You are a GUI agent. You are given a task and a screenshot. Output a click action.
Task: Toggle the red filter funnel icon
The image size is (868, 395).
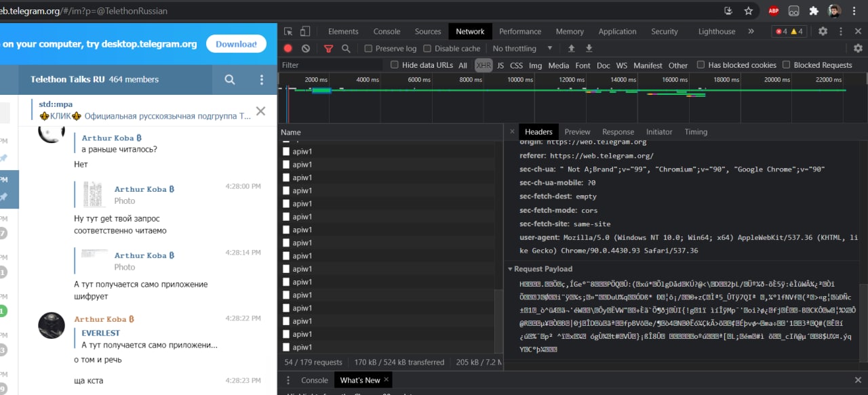[x=328, y=49]
